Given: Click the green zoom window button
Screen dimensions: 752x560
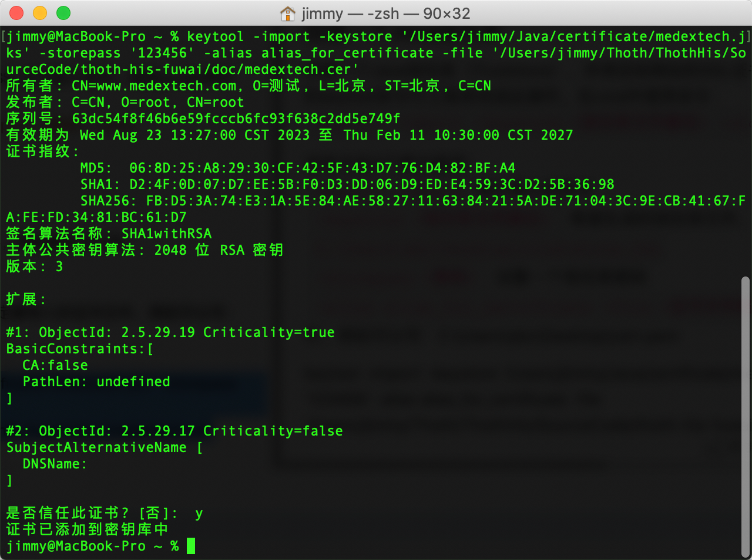Looking at the screenshot, I should coord(63,13).
